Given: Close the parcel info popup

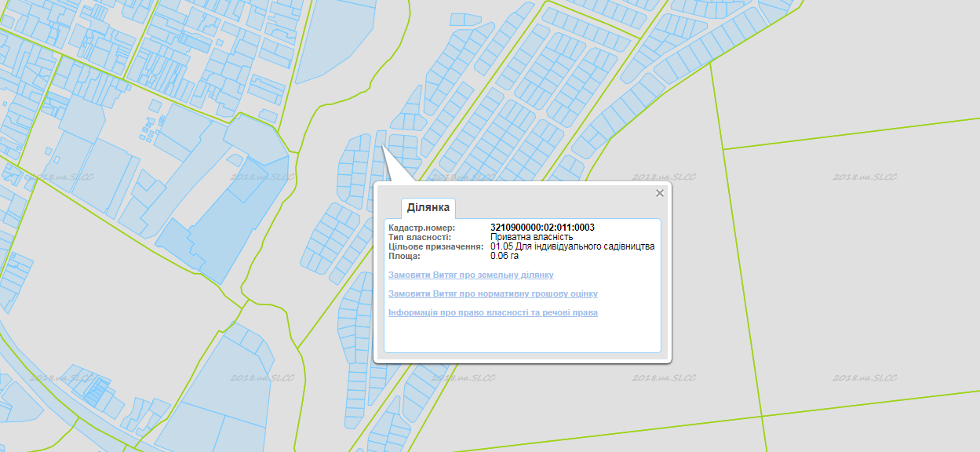Looking at the screenshot, I should tap(659, 193).
